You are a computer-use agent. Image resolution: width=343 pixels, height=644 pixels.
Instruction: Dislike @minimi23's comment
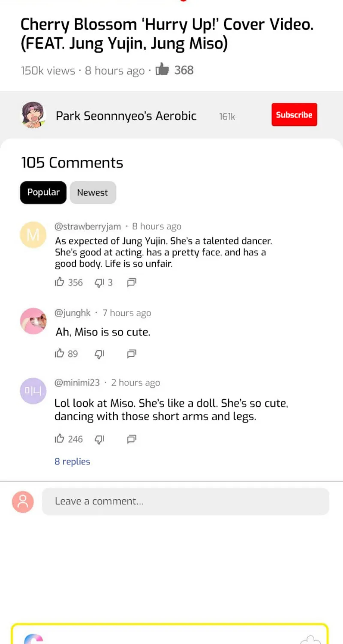tap(99, 439)
